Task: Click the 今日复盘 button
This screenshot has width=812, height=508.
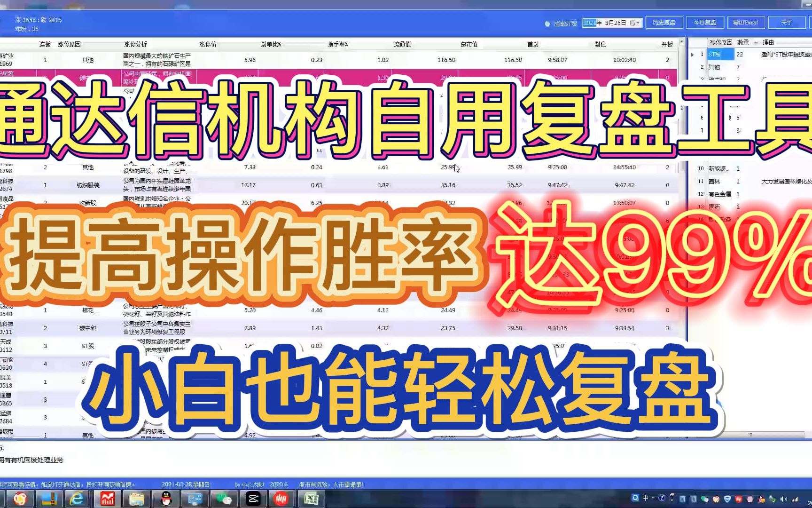Action: 705,23
